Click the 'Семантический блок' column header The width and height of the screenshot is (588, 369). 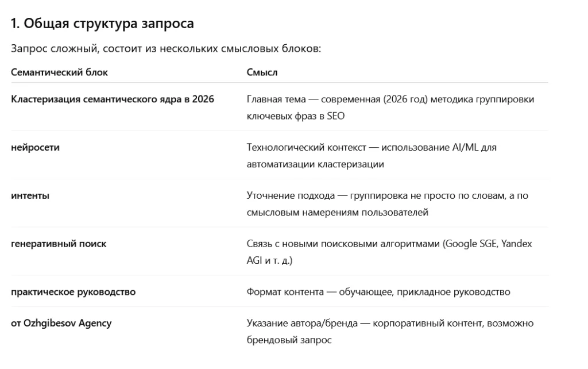[x=59, y=72]
